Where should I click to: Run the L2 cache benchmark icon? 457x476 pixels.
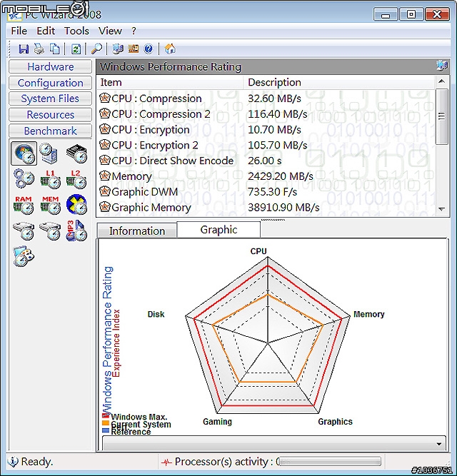pyautogui.click(x=76, y=179)
